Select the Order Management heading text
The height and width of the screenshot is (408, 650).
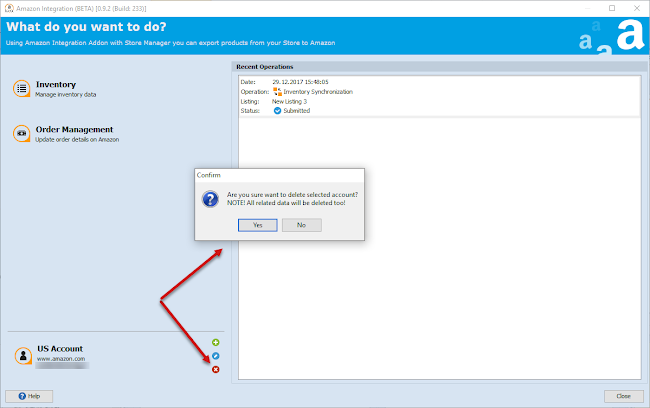(74, 129)
